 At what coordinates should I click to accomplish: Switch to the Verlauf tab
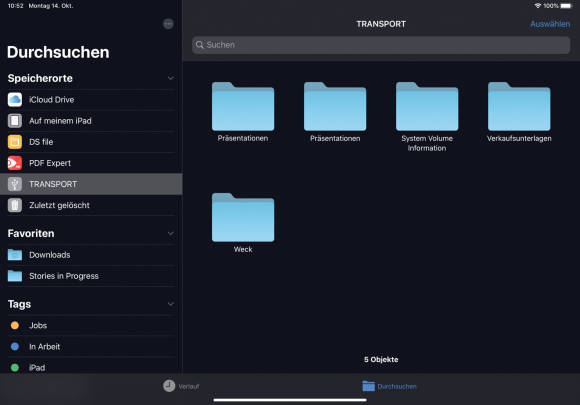point(181,386)
